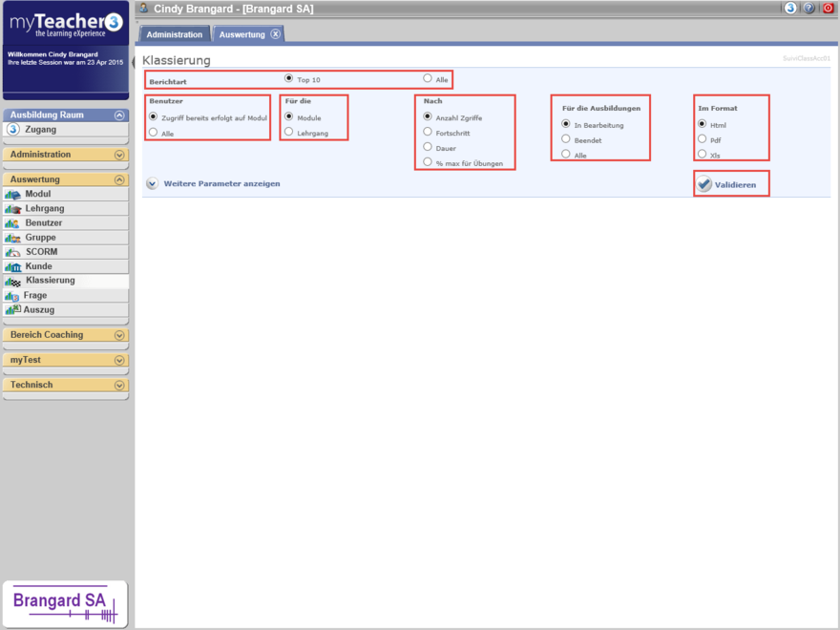Expand the Bereich Coaching section
Viewport: 840px width, 630px height.
pos(119,335)
